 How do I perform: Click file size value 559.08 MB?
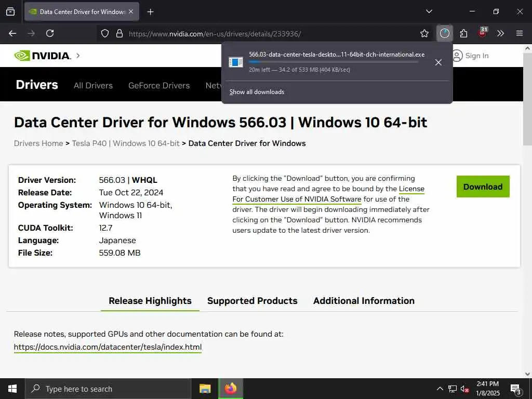(x=119, y=253)
